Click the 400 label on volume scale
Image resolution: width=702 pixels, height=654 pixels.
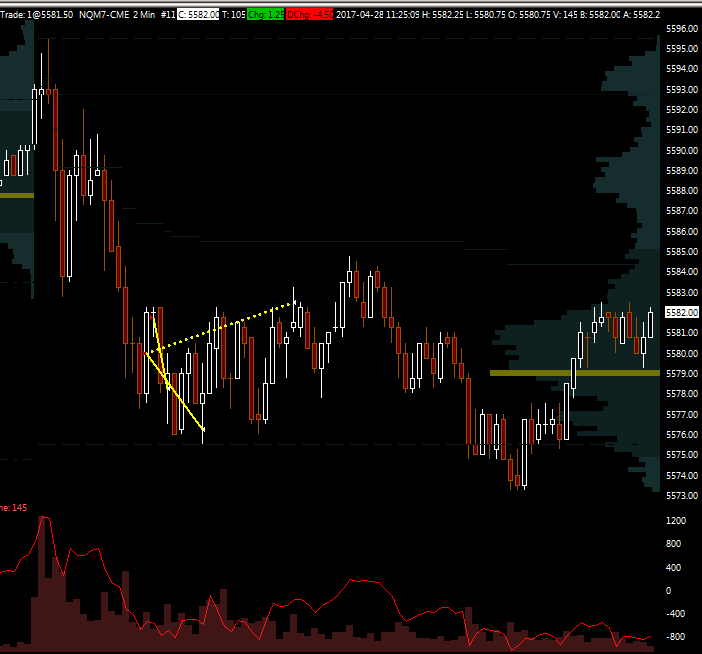(x=673, y=568)
